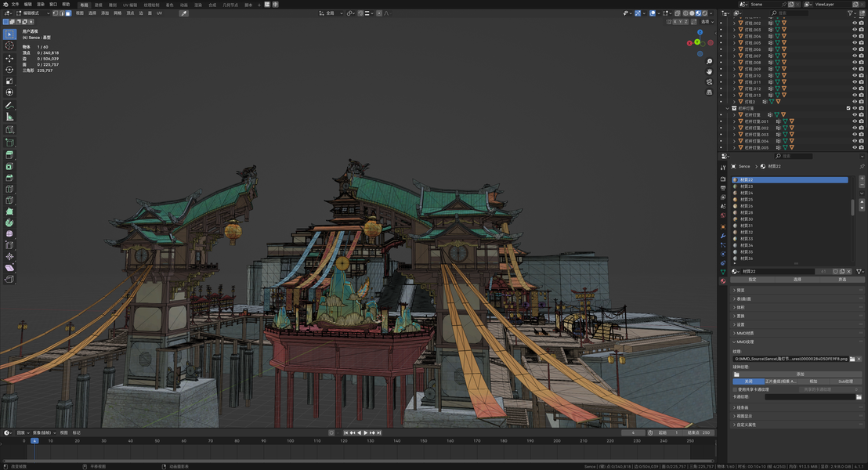868x470 pixels.
Task: Switch to vertex select mode
Action: (56, 13)
